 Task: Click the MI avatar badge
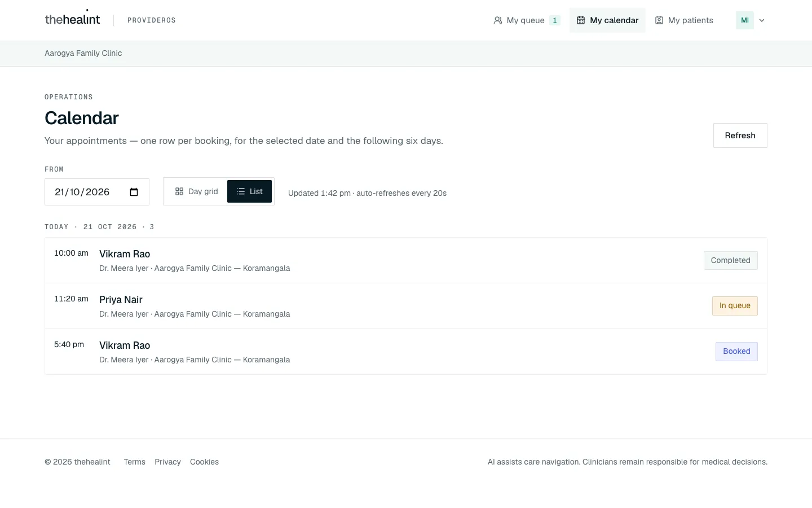745,20
